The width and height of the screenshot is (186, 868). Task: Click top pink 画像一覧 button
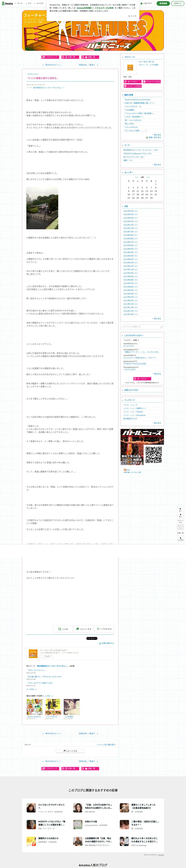[x=90, y=57]
